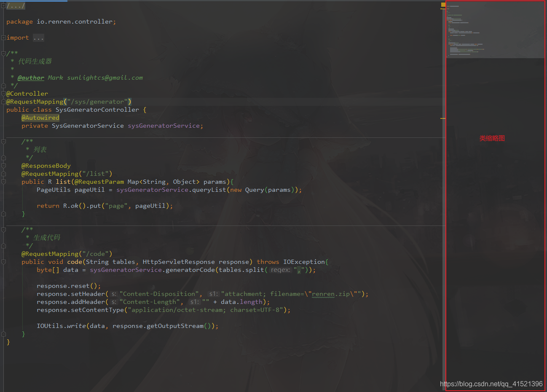Screen dimensions: 547x392
Task: Click the "/sys/generator" mapping string
Action: point(97,102)
